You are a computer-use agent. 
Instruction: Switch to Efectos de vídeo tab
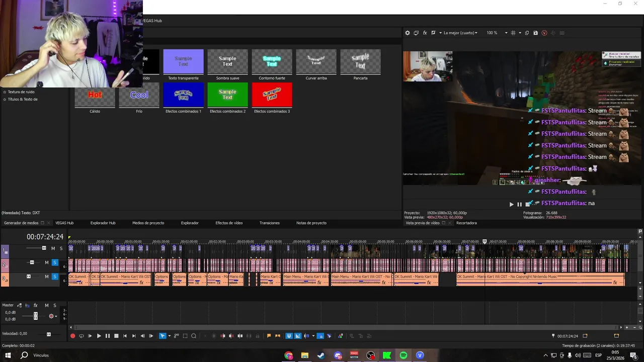[x=229, y=223]
